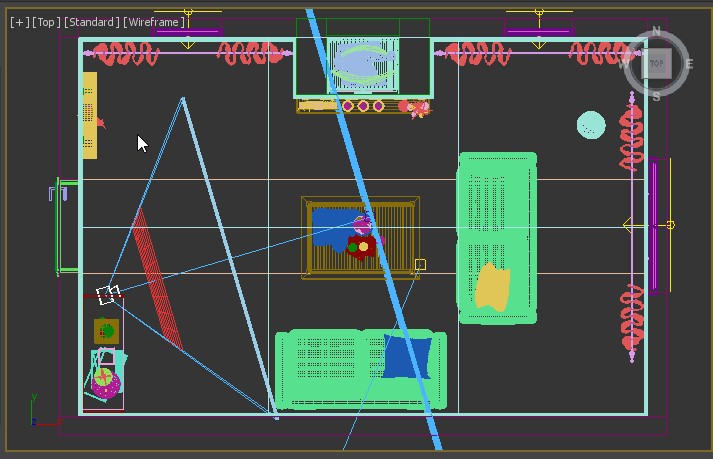Select the red striped plane object
Image resolution: width=713 pixels, height=459 pixels.
(x=157, y=278)
